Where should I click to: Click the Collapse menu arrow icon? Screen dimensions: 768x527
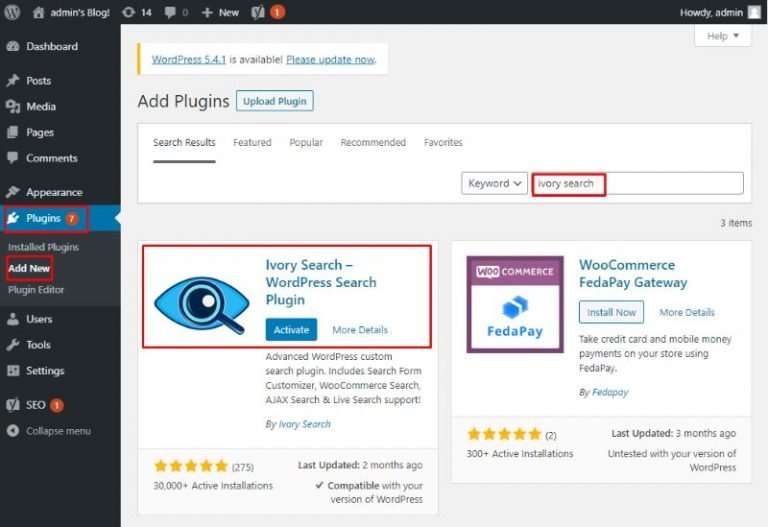(13, 431)
